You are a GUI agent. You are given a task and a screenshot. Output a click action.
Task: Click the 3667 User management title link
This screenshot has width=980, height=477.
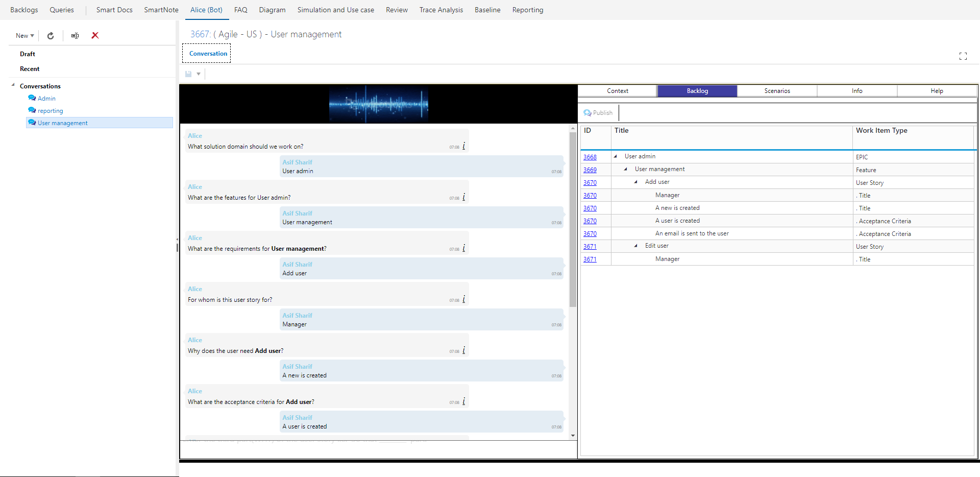click(266, 34)
